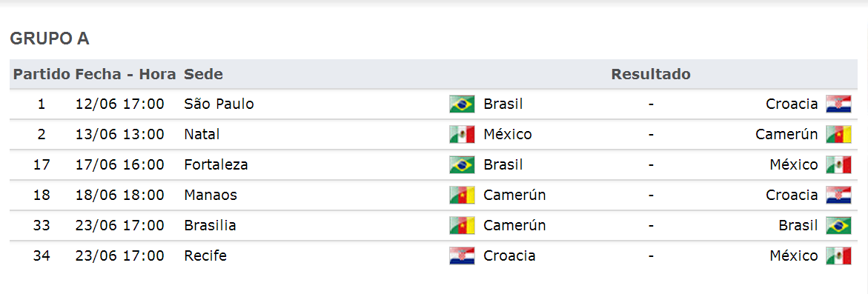Select the Sede column header
Screen dimensions: 868x294
click(203, 74)
